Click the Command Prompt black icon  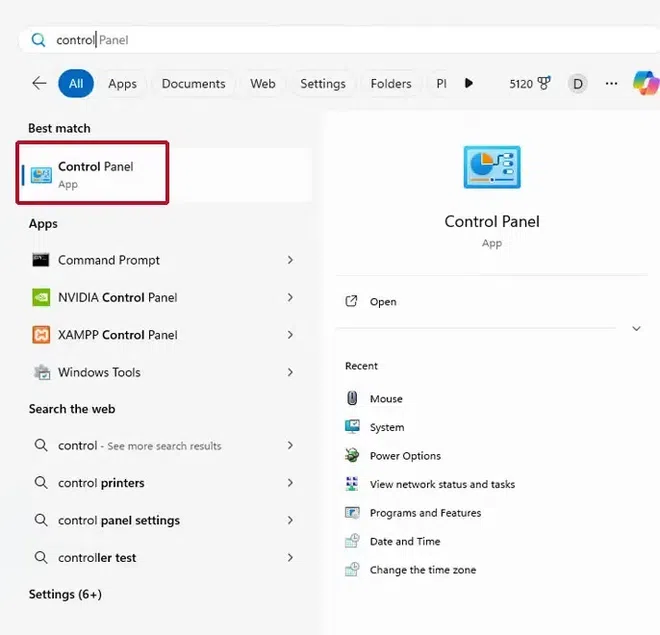[x=41, y=260]
